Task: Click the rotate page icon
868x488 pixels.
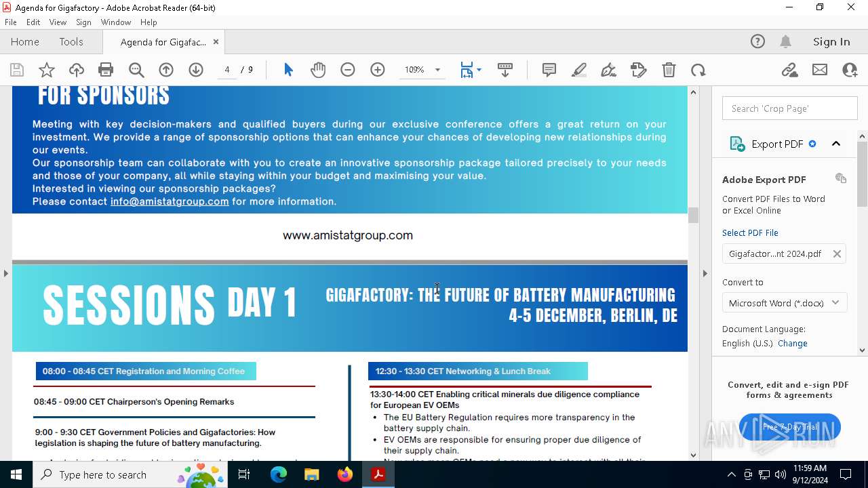Action: (x=698, y=70)
